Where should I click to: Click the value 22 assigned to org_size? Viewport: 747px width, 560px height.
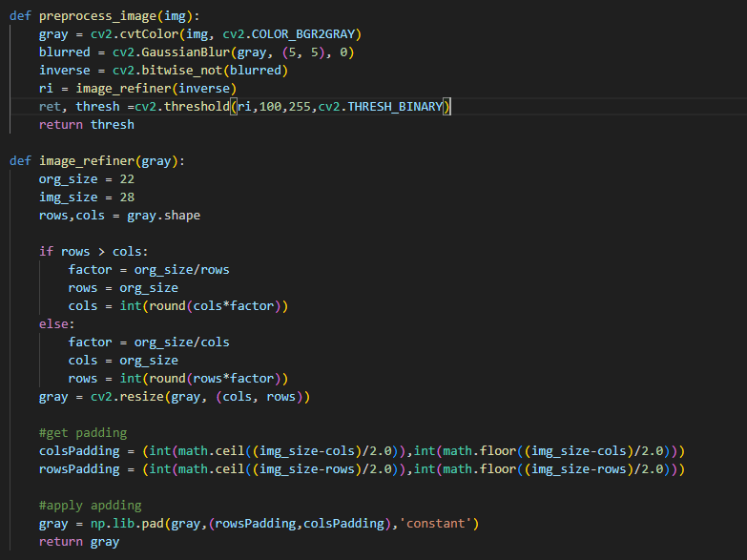click(x=127, y=179)
